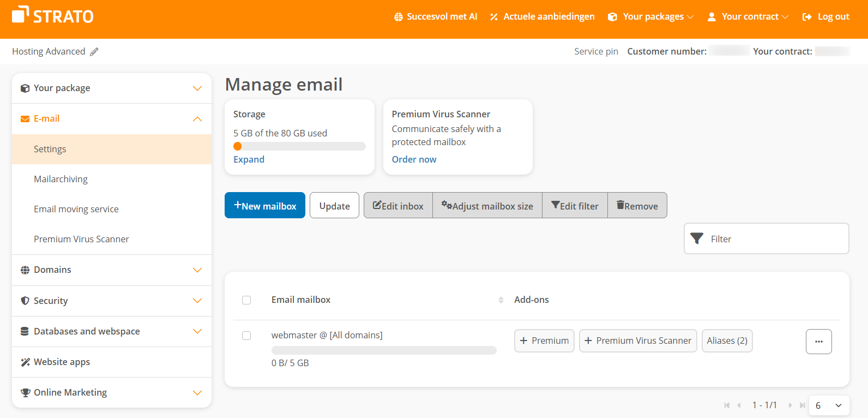Open the Your contract dropdown
Screen dimensions: 868x418
[x=748, y=17]
